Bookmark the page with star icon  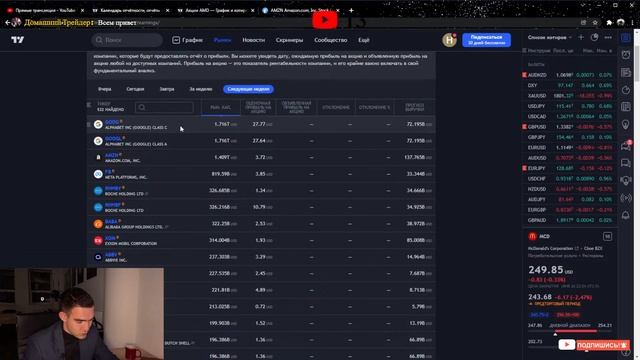(595, 23)
